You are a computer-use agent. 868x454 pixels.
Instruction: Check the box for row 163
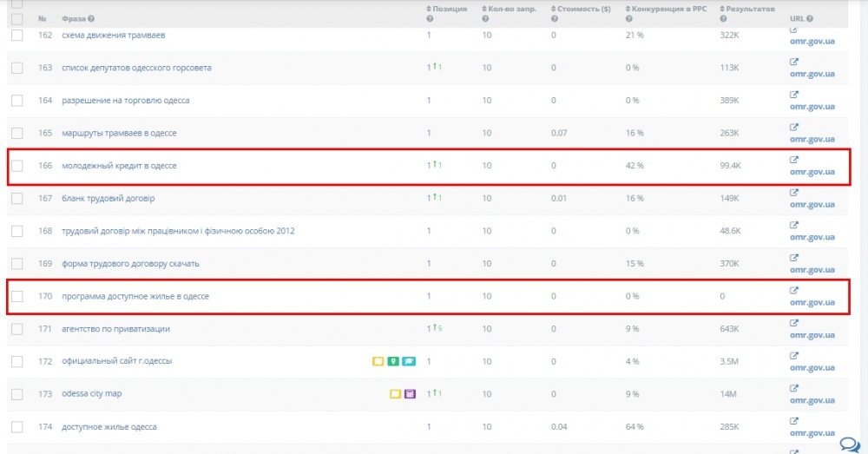pos(16,68)
